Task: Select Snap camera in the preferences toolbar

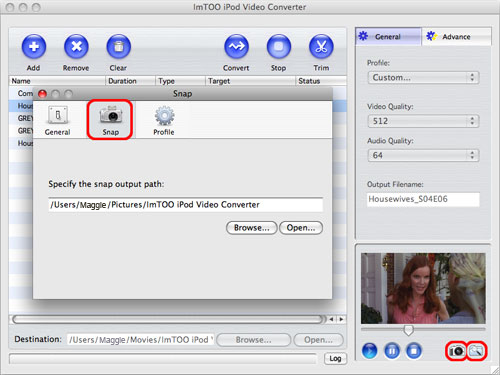Action: click(x=110, y=120)
